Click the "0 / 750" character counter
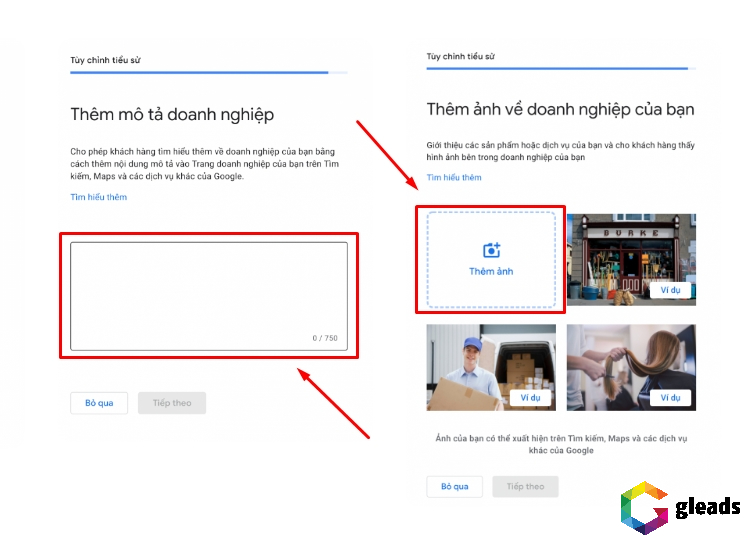Viewport: 750px width, 545px height. click(x=325, y=338)
